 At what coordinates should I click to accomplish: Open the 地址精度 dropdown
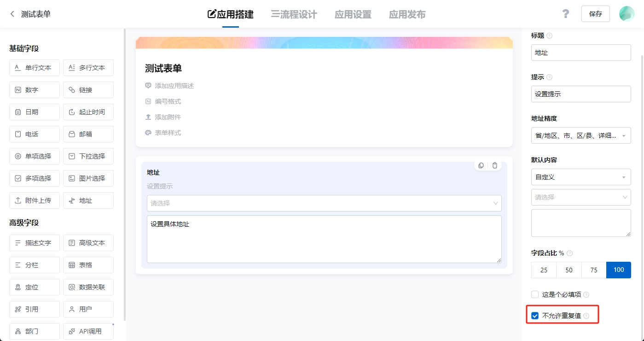tap(581, 135)
